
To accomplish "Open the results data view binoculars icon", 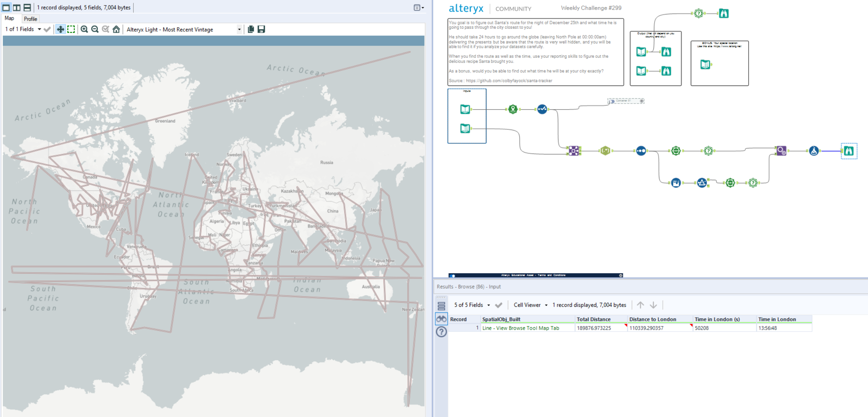I will point(441,319).
